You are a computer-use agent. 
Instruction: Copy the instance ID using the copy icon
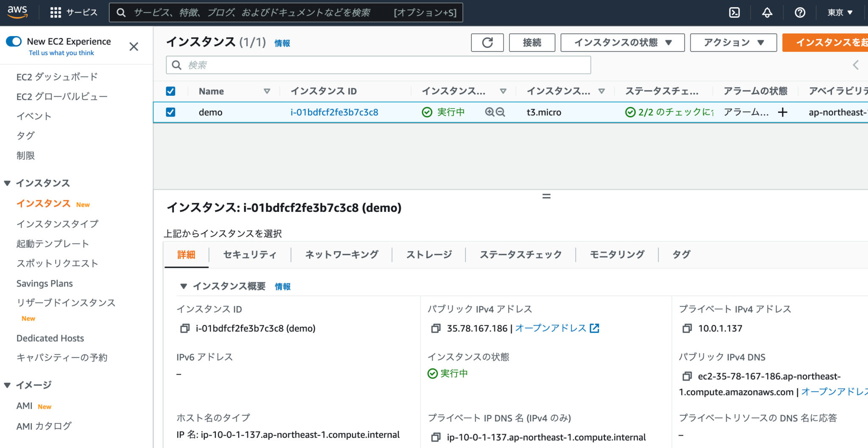click(184, 328)
